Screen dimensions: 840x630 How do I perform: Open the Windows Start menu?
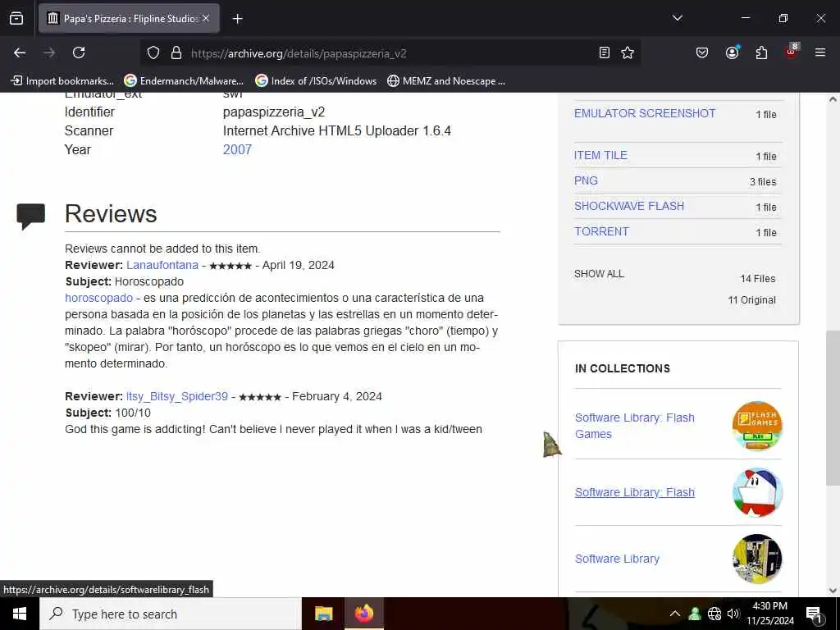(20, 614)
